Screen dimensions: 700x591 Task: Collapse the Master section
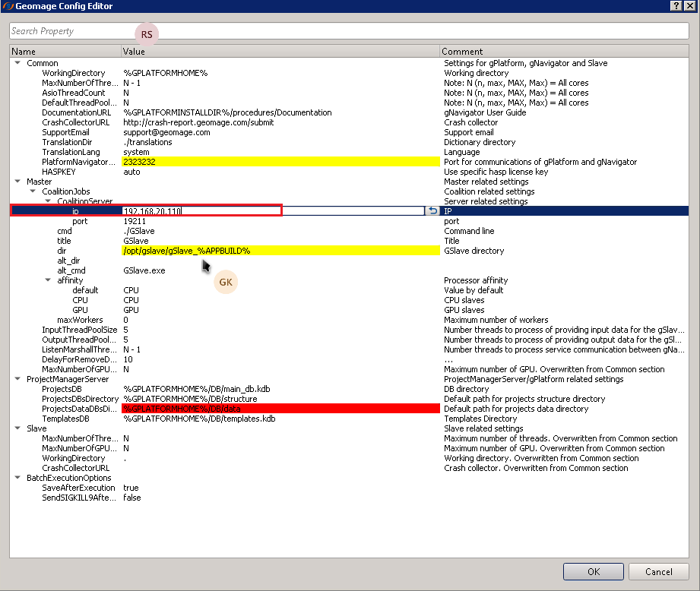click(17, 182)
